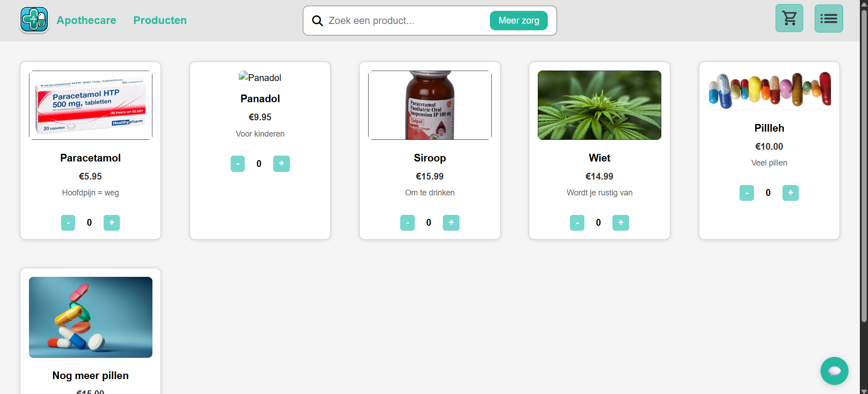868x394 pixels.
Task: Open the Producten menu
Action: point(160,20)
